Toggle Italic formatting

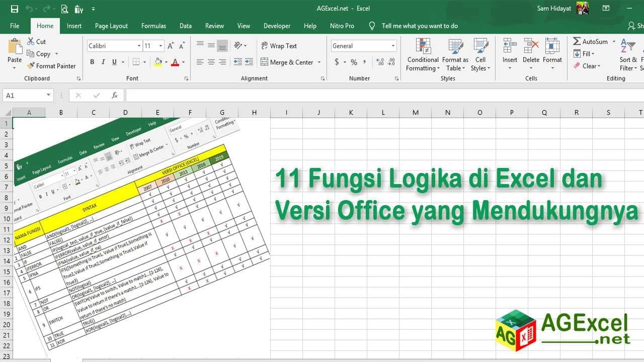(x=103, y=62)
